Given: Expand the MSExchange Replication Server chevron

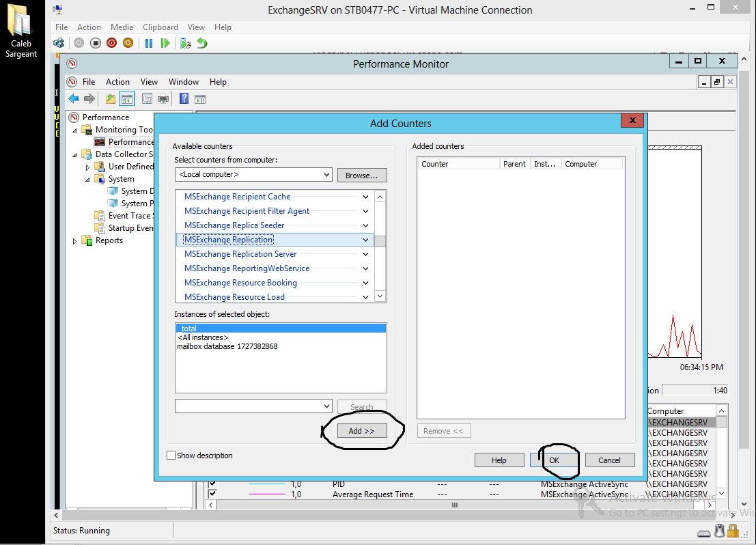Looking at the screenshot, I should 365,254.
